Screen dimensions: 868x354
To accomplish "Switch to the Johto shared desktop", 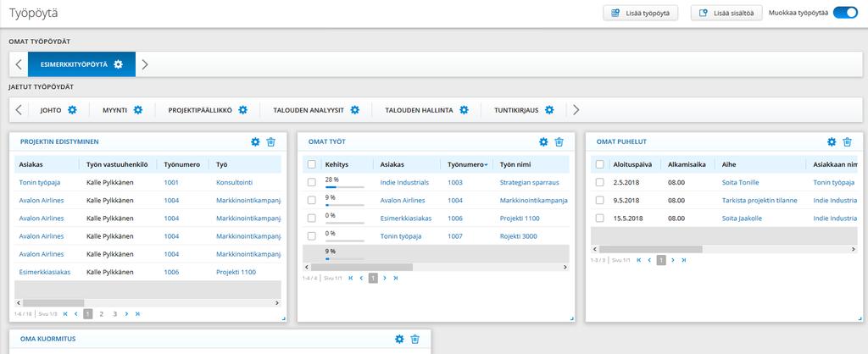I will (x=51, y=110).
